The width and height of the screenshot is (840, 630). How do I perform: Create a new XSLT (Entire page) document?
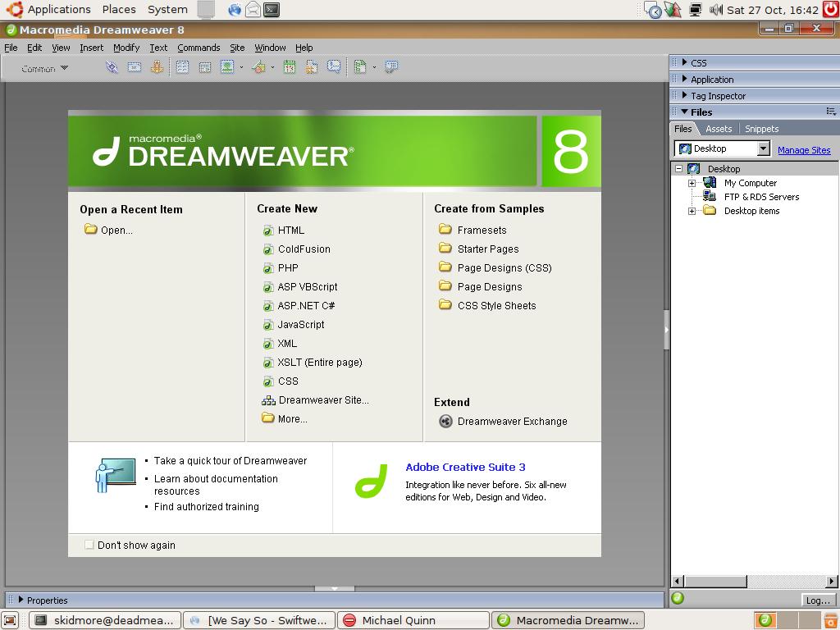[313, 362]
